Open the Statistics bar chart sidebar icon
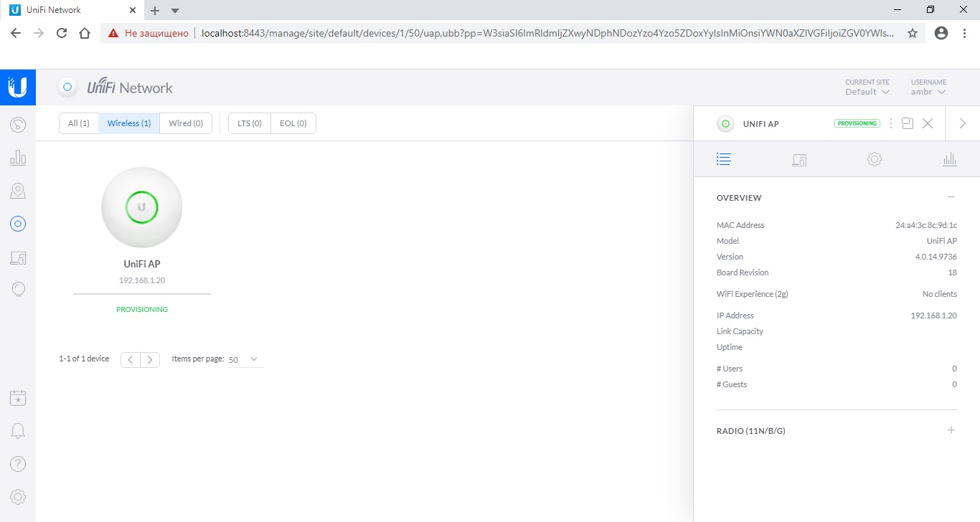The width and height of the screenshot is (980, 522). pyautogui.click(x=18, y=158)
